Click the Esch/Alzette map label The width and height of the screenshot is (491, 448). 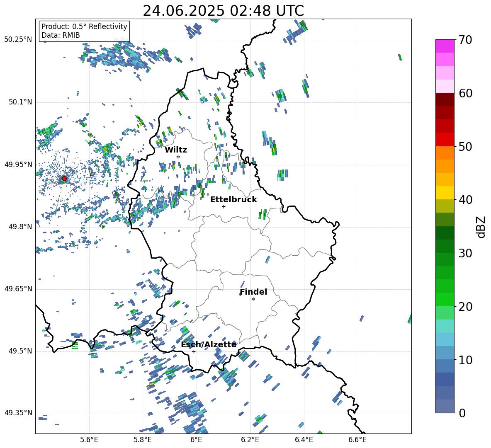[x=209, y=344]
